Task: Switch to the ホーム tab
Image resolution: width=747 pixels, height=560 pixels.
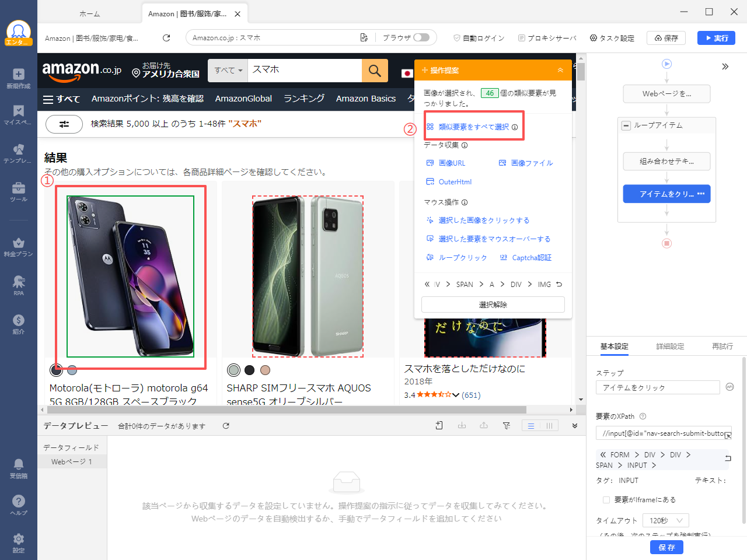Action: (x=90, y=13)
